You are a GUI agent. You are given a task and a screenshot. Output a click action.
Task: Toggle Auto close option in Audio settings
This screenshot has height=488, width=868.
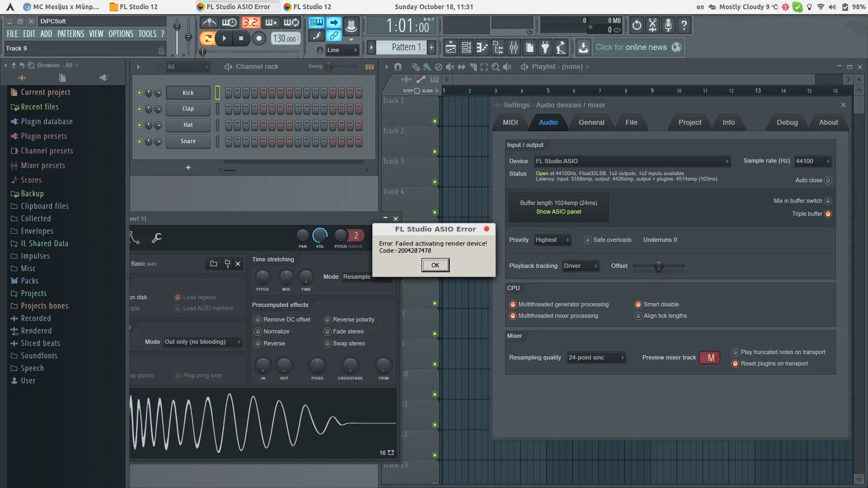click(x=828, y=180)
